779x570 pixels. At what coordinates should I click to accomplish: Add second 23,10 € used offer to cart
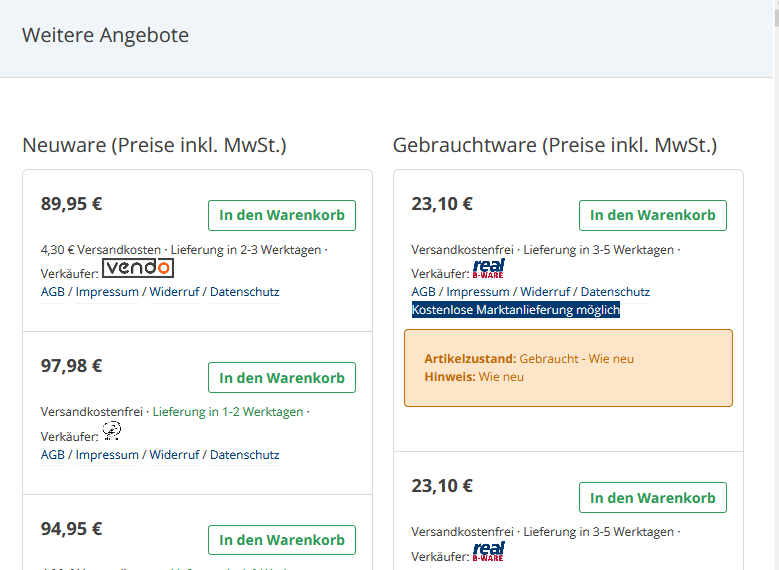pos(652,498)
